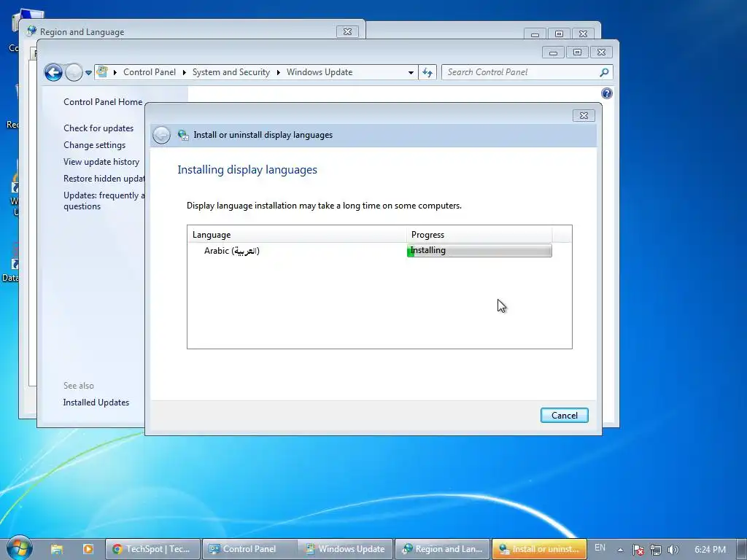Open recent pages dropdown next to navigation arrows
The image size is (747, 560).
point(88,73)
